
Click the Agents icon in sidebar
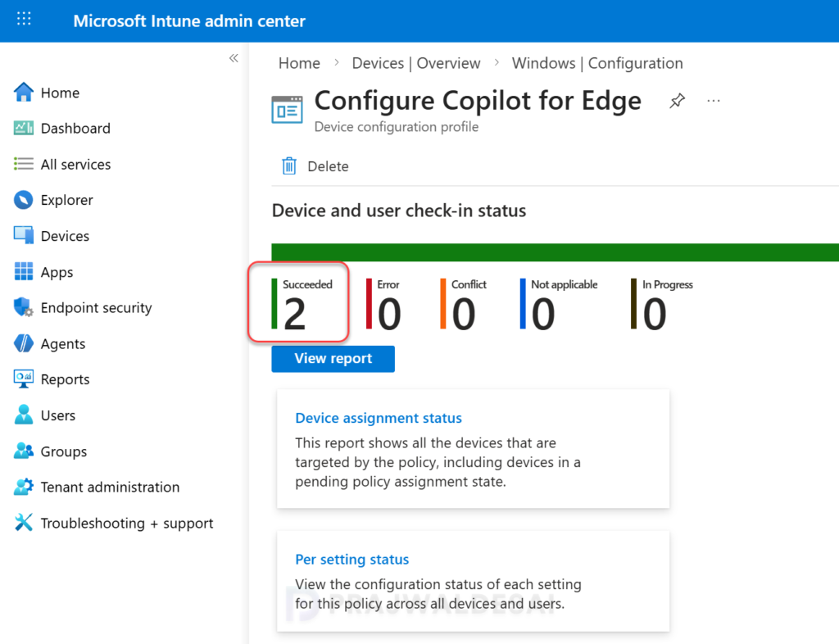[24, 343]
